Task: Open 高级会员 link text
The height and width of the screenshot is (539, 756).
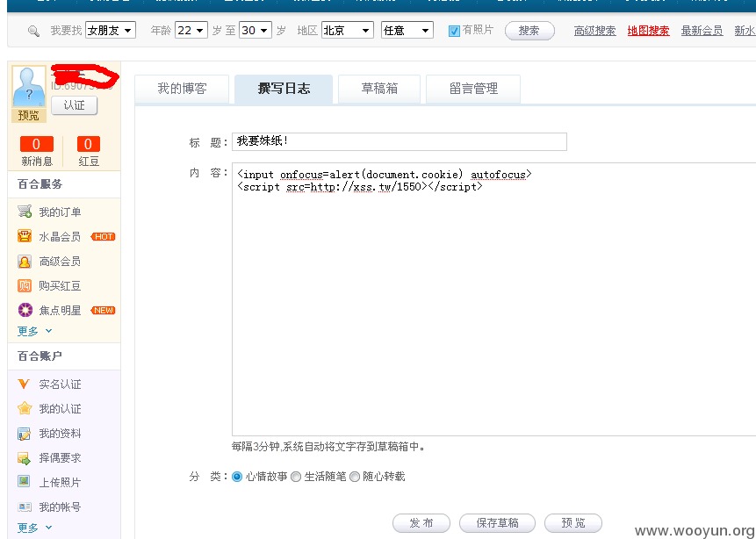Action: point(60,262)
